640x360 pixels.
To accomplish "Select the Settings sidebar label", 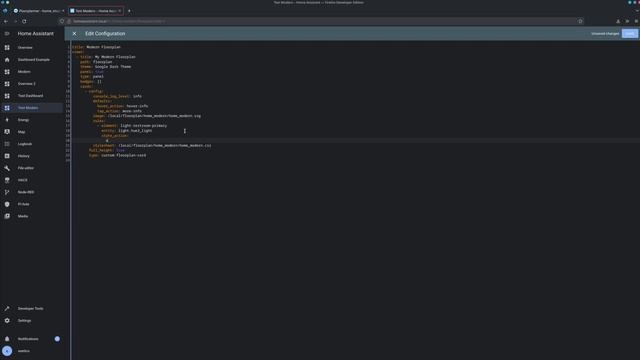I will tap(24, 320).
